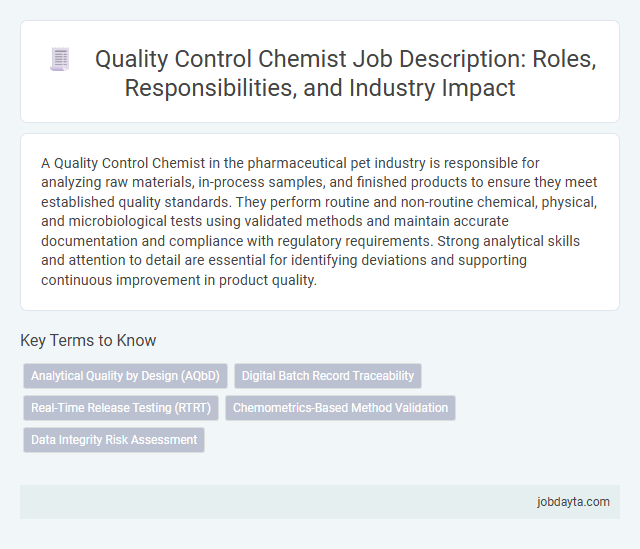This screenshot has width=640, height=549.
Task: Click the Quality Control Chemist Job Description title
Action: pos(345,73)
